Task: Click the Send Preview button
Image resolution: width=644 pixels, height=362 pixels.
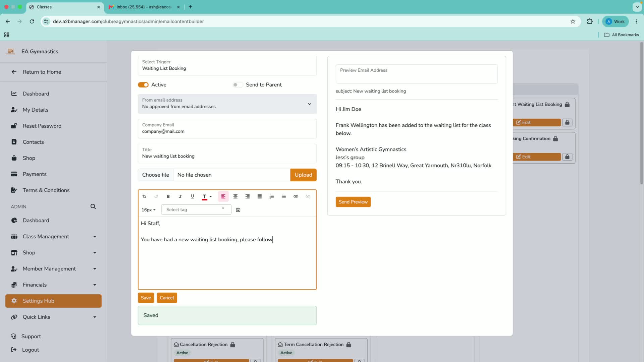Action: pos(353,202)
